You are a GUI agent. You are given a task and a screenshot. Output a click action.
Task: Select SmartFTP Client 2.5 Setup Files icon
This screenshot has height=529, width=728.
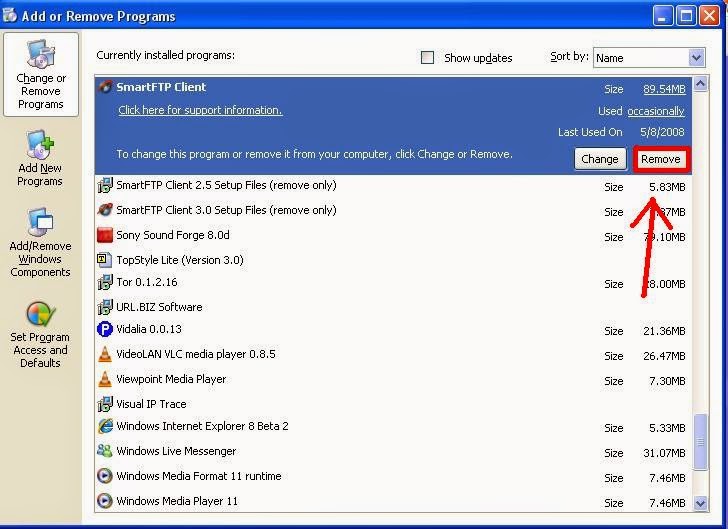[105, 185]
